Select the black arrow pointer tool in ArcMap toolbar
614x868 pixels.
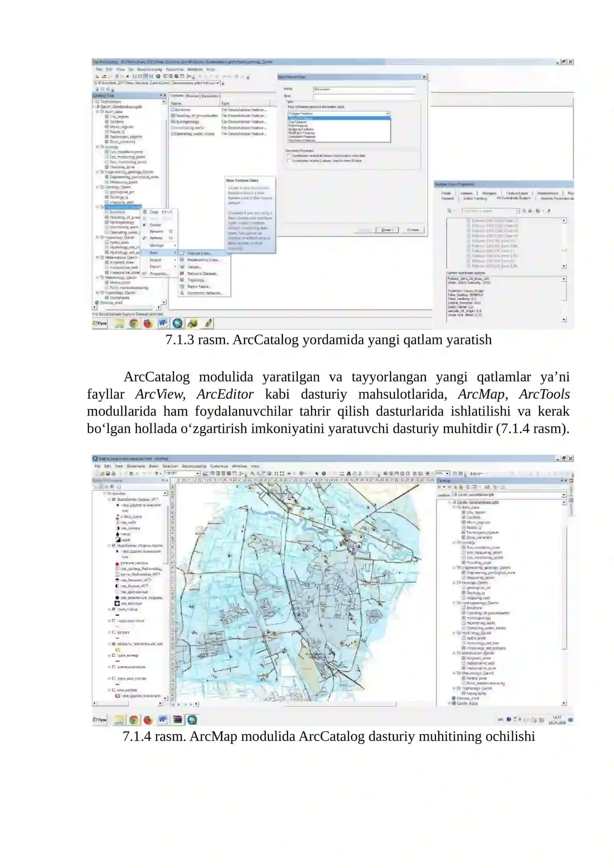tap(317, 474)
